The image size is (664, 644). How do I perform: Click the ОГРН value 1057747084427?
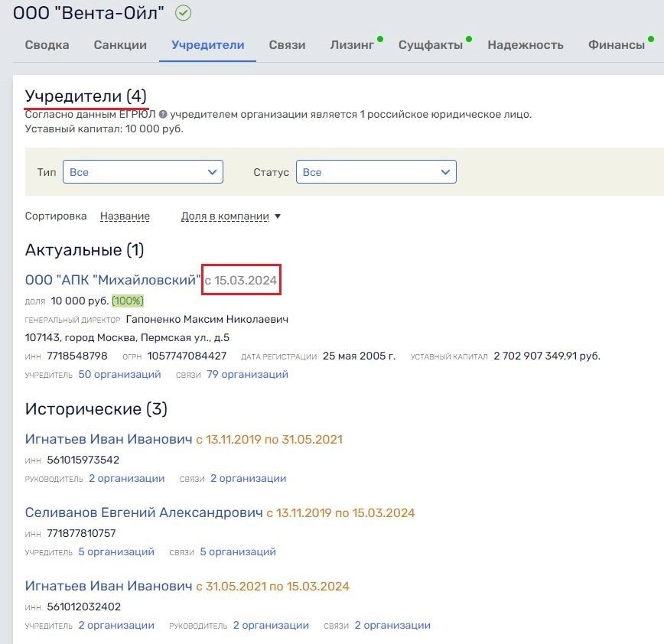coord(187,356)
